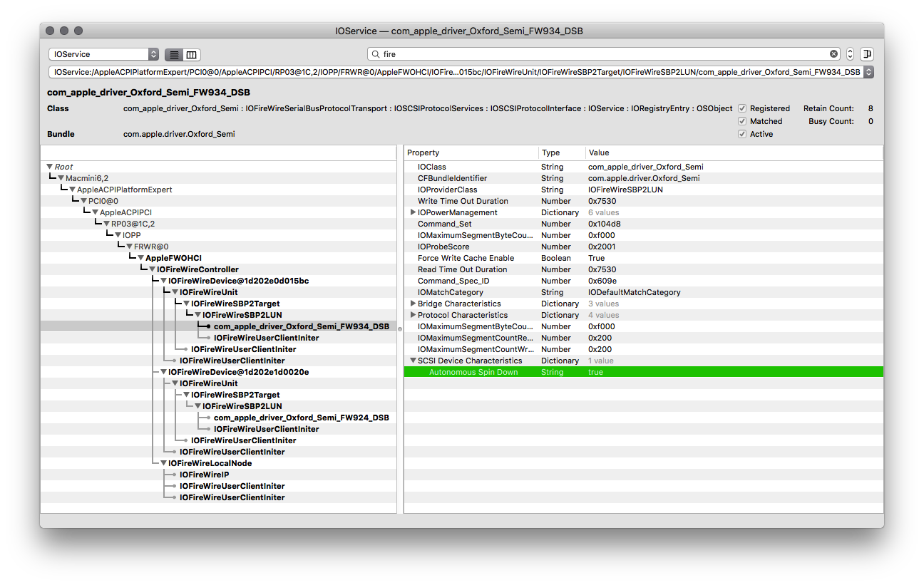Select the Write Time Out Duration row

click(x=644, y=201)
